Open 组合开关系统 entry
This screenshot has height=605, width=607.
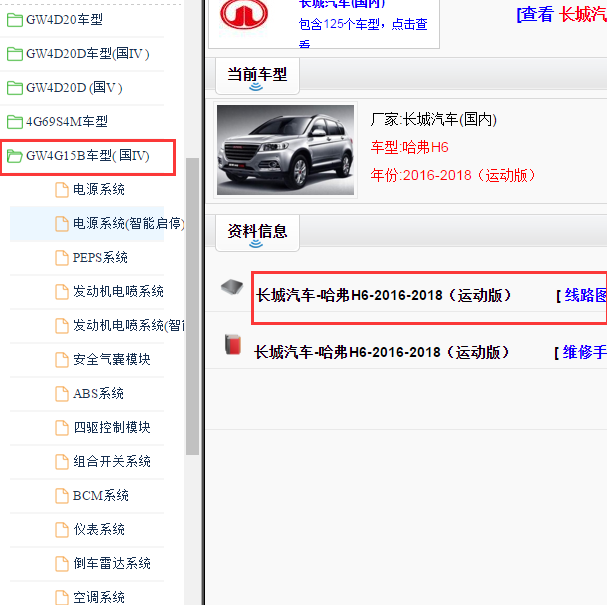112,461
